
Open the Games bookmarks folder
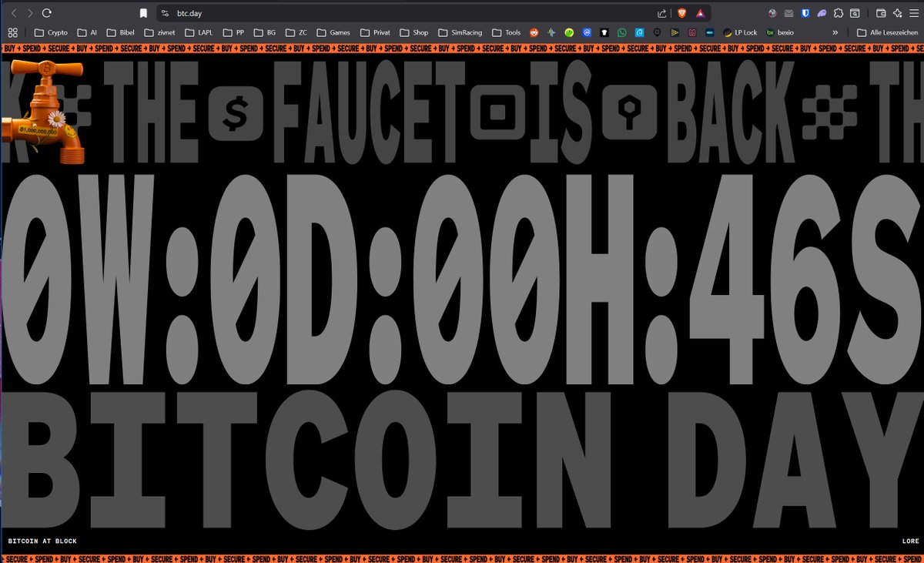pyautogui.click(x=333, y=32)
